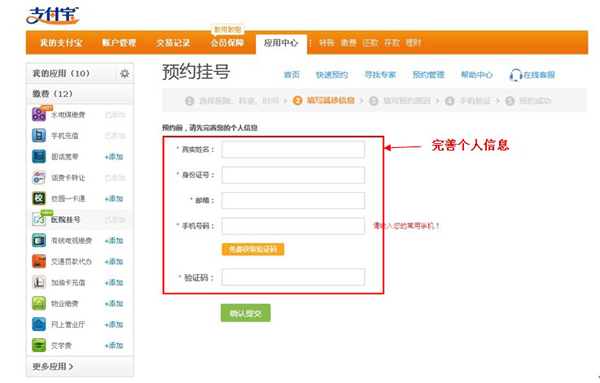Click the 存款 shortcut in the orange bar
Screen dimensions: 600x383
[x=391, y=43]
